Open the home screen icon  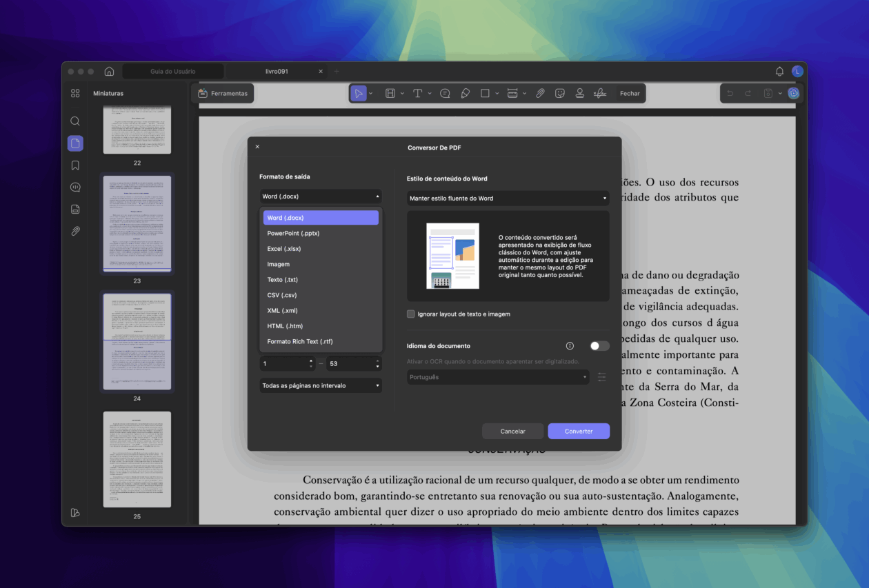pos(109,71)
